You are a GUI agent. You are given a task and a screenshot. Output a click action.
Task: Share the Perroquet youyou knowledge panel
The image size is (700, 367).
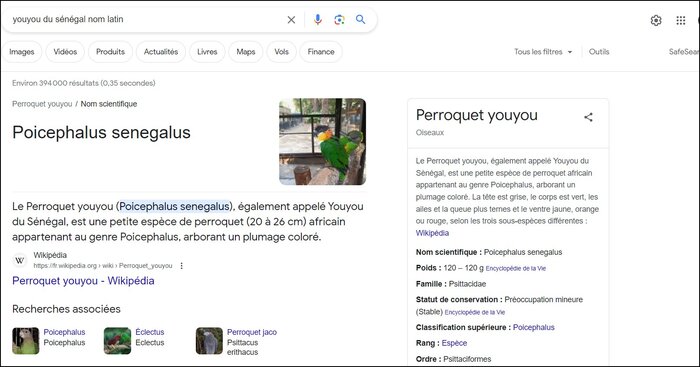point(588,117)
